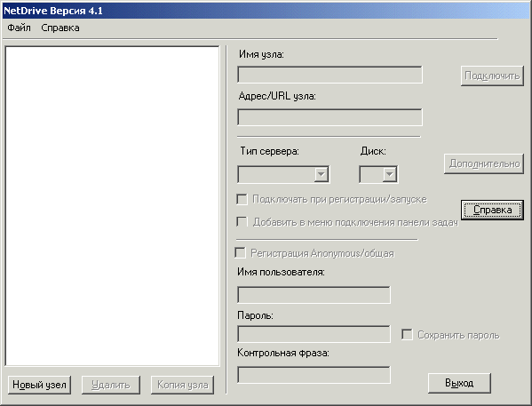This screenshot has width=532, height=406.
Task: Toggle Сохранить пароль checkbox
Action: 407,334
